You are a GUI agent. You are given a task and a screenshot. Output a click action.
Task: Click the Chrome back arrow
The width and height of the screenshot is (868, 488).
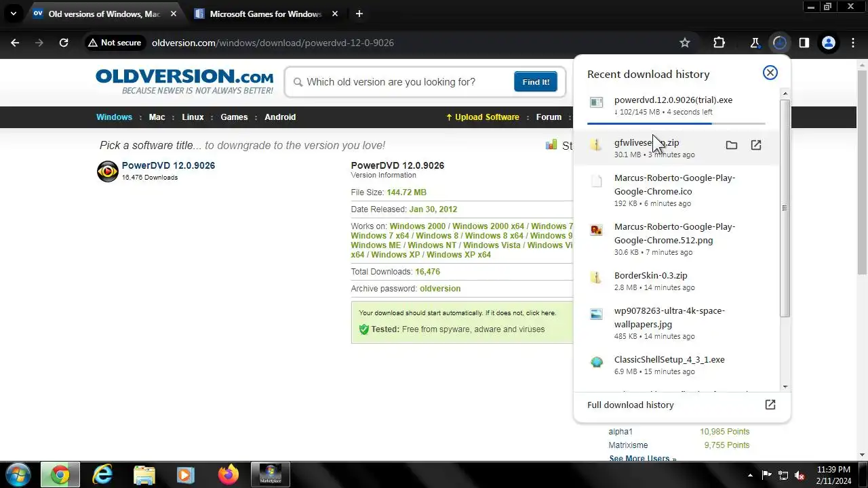coord(15,43)
